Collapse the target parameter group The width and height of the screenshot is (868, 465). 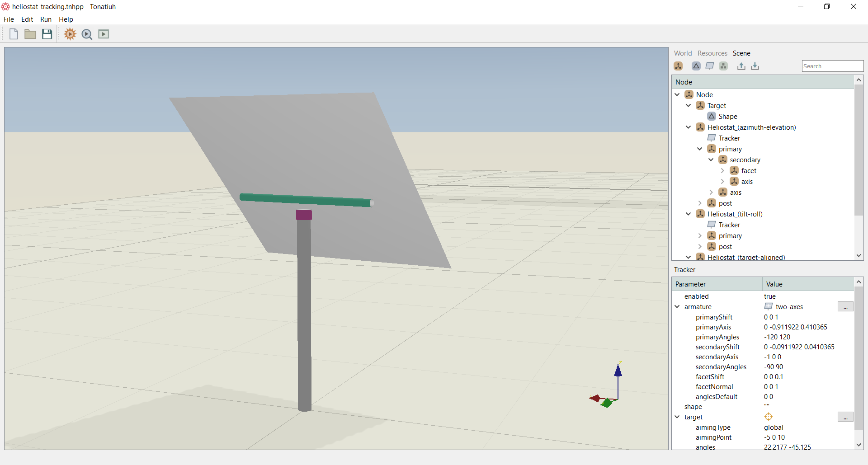click(x=677, y=417)
